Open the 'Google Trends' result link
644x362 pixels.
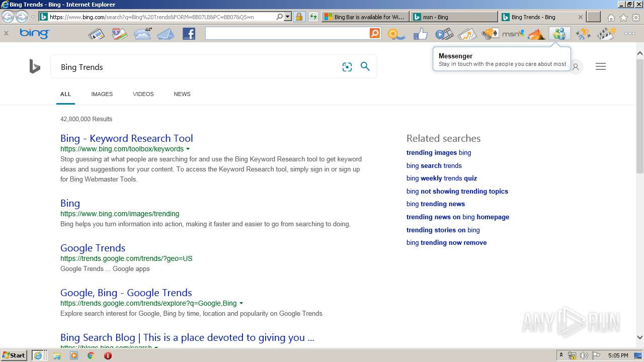click(x=93, y=248)
